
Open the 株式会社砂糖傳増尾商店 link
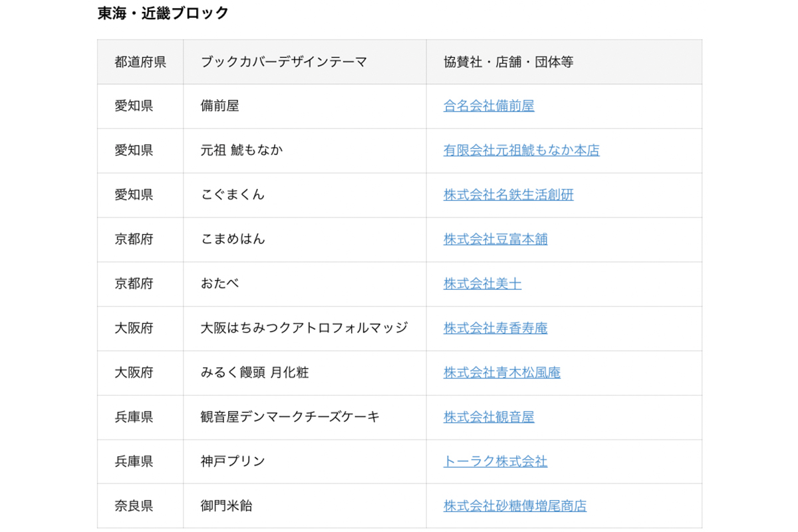(515, 506)
